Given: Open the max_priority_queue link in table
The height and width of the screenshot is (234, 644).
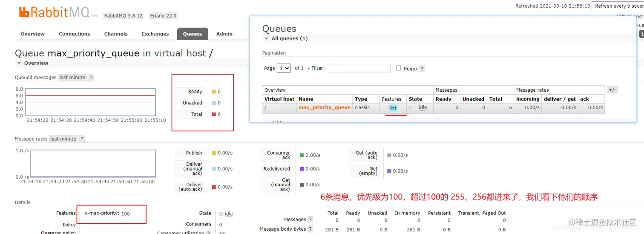Looking at the screenshot, I should tap(325, 107).
